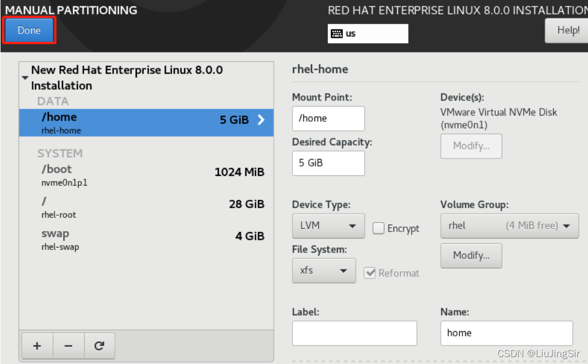Select the /home rhel-home partition row
The height and width of the screenshot is (364, 588).
[146, 123]
